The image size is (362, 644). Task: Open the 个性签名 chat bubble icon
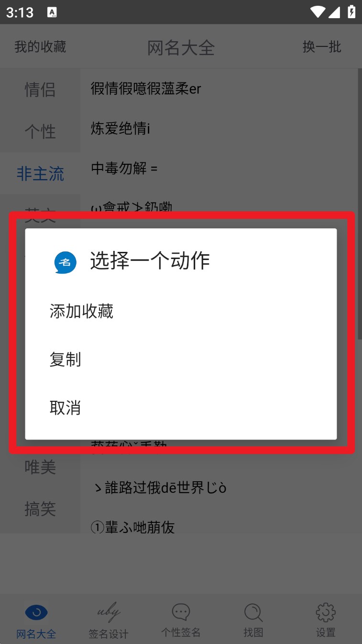coord(181,612)
